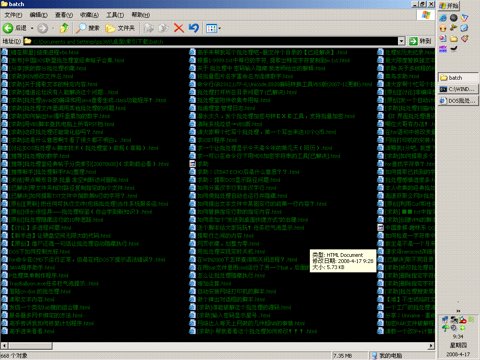Open the 工具(T) tools menu
480x360 pixels.
115,15
